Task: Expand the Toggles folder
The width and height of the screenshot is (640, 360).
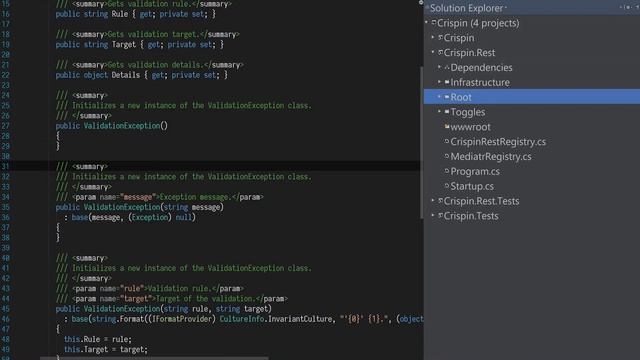Action: (x=440, y=111)
